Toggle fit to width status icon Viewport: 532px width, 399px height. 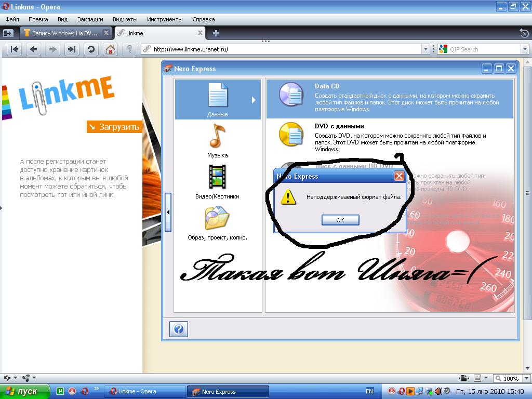(x=464, y=378)
